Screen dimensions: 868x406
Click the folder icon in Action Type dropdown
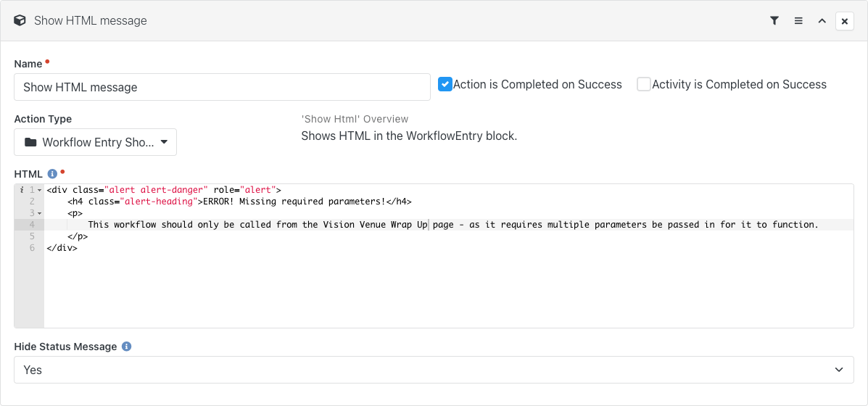(30, 142)
